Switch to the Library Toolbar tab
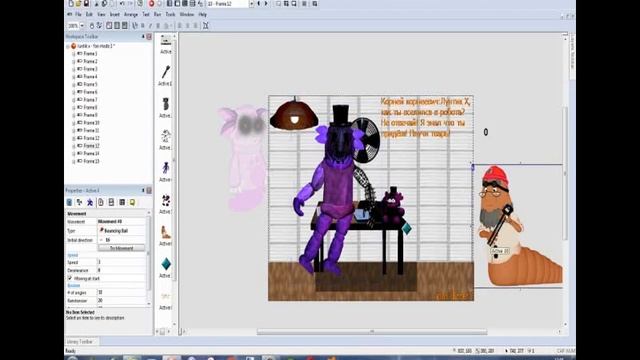The height and width of the screenshot is (360, 640). point(81,342)
